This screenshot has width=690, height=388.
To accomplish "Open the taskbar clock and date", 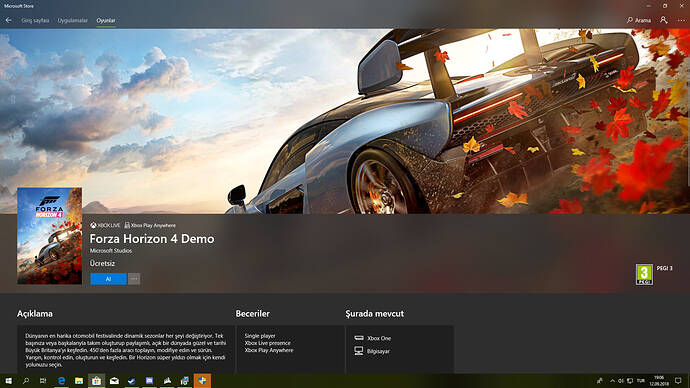I will click(x=659, y=381).
